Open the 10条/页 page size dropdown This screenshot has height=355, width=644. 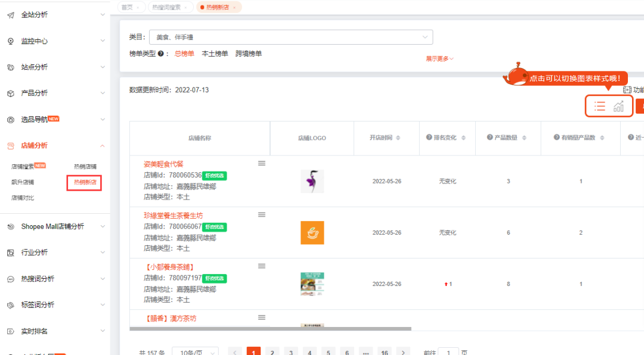[x=195, y=352]
